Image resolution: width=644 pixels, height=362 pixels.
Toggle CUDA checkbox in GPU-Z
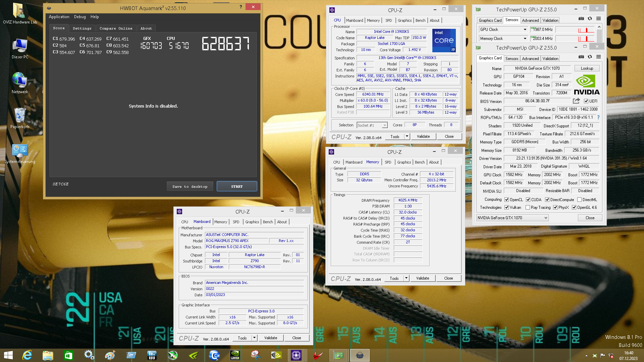[x=528, y=200]
